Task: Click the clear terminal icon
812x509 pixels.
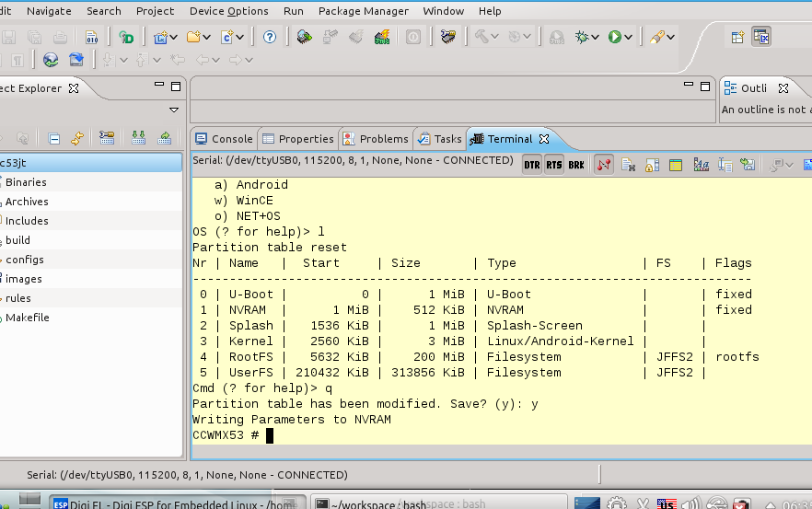Action: pyautogui.click(x=628, y=165)
